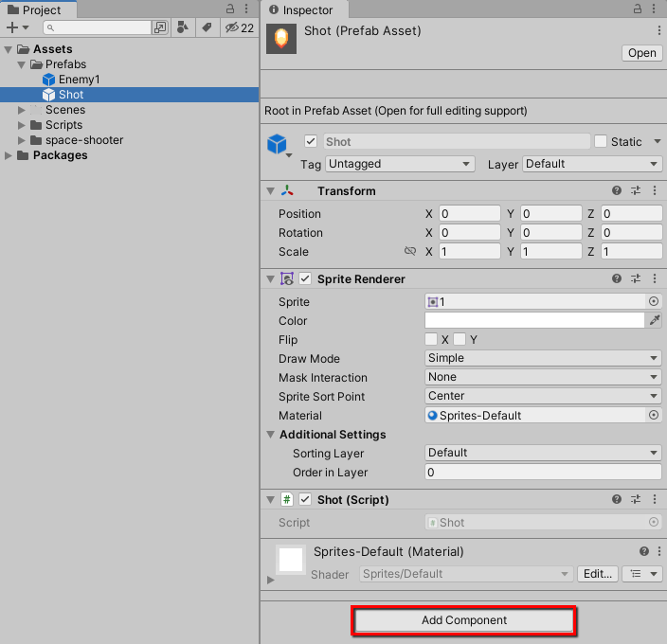Open Sprites-Default Material kebab menu
This screenshot has width=667, height=644.
tap(658, 551)
